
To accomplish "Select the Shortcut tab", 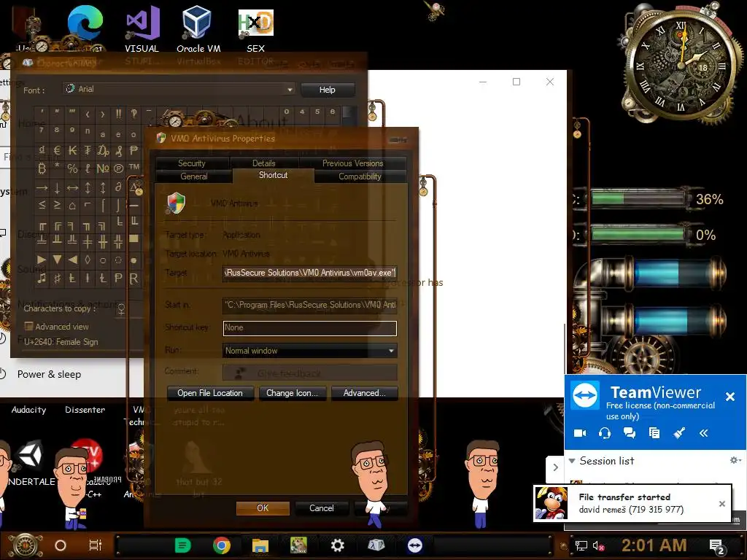I will (x=273, y=175).
